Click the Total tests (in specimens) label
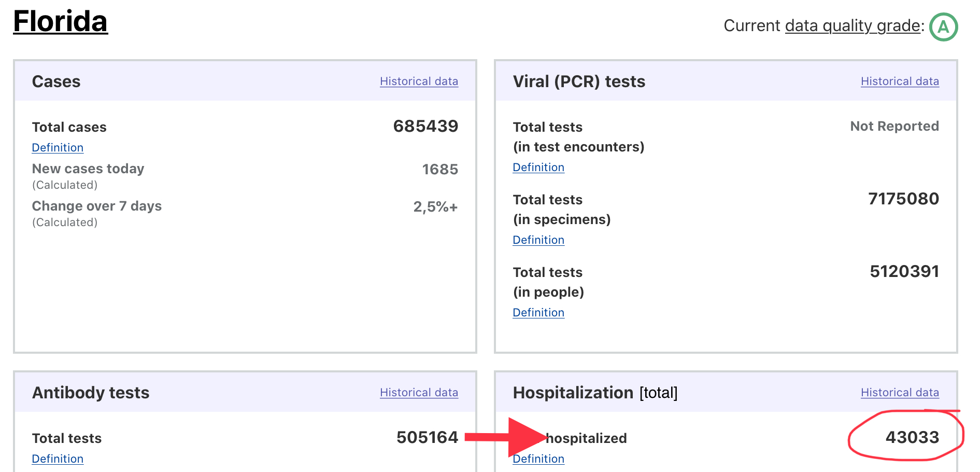Screen dimensions: 980x472 pyautogui.click(x=562, y=210)
